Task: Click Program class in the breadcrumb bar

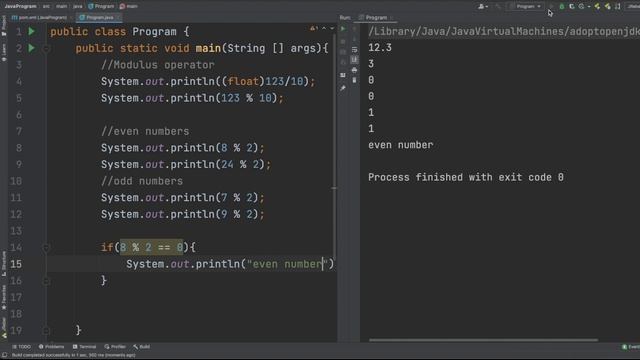Action: (101, 6)
